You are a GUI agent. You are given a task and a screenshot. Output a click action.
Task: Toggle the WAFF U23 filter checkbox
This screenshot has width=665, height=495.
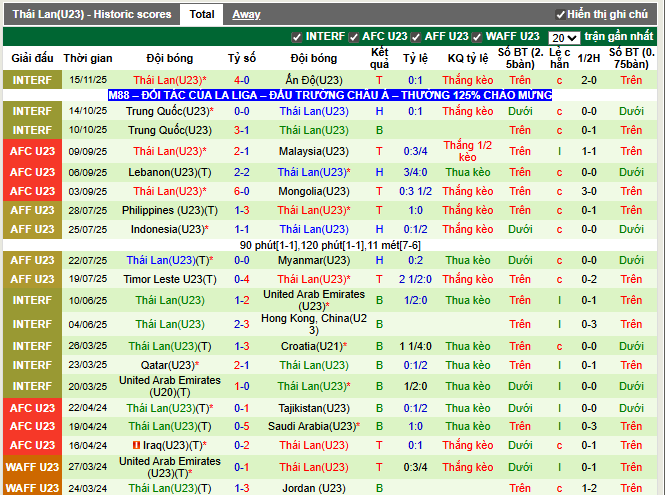[477, 37]
